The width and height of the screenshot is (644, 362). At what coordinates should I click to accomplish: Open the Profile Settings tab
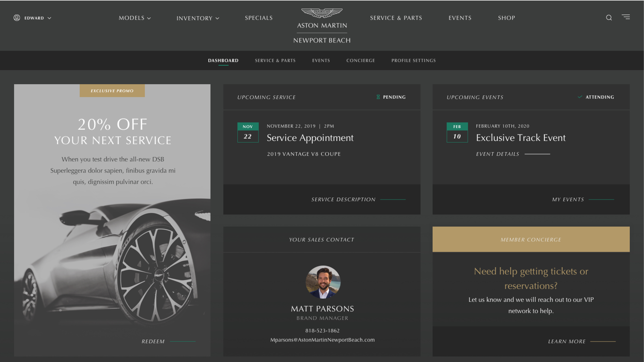414,60
